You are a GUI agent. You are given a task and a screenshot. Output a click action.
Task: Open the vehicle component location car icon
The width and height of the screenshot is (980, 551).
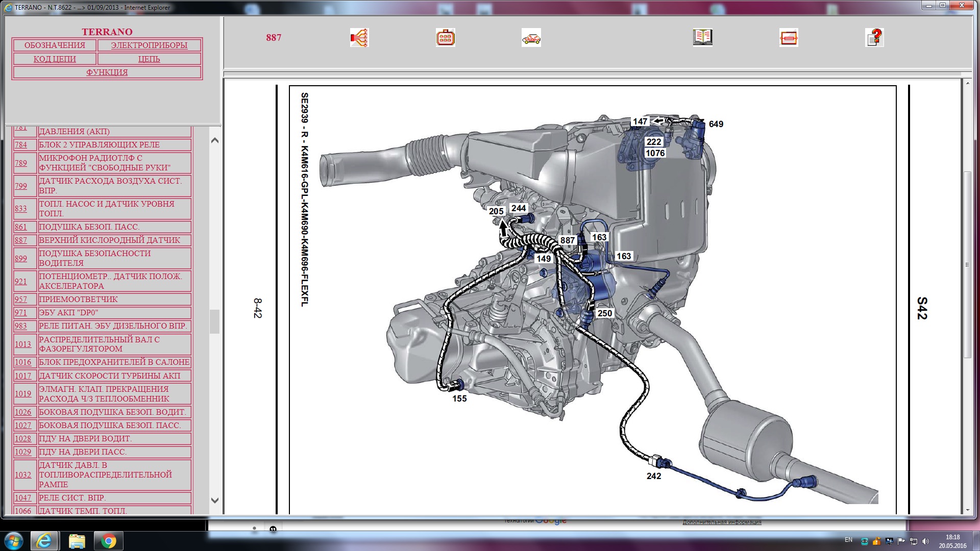531,38
